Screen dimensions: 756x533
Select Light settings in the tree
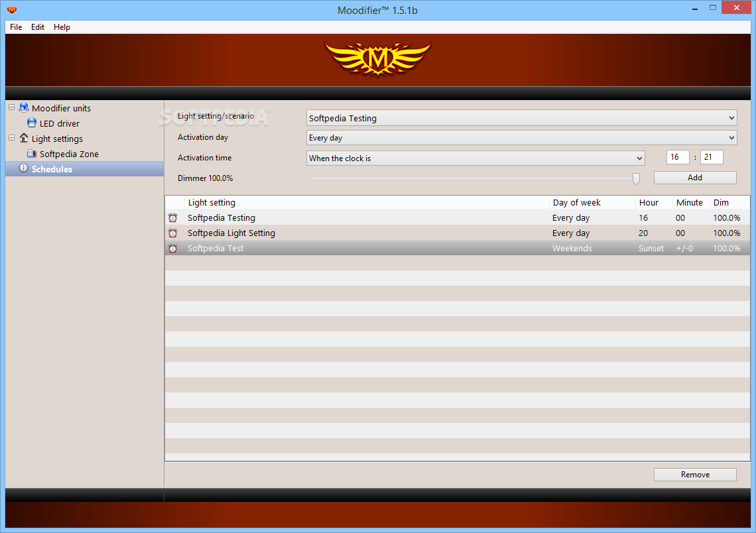[x=58, y=139]
